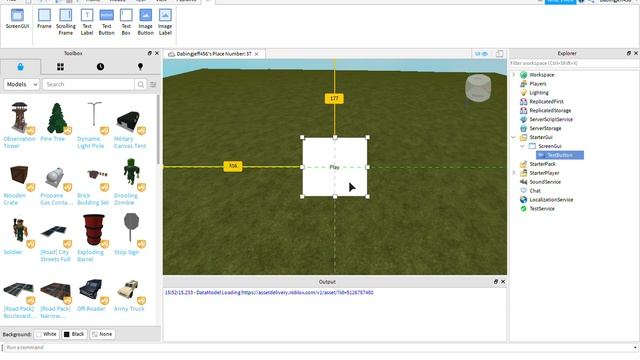Select Players in the Explorer

point(538,84)
